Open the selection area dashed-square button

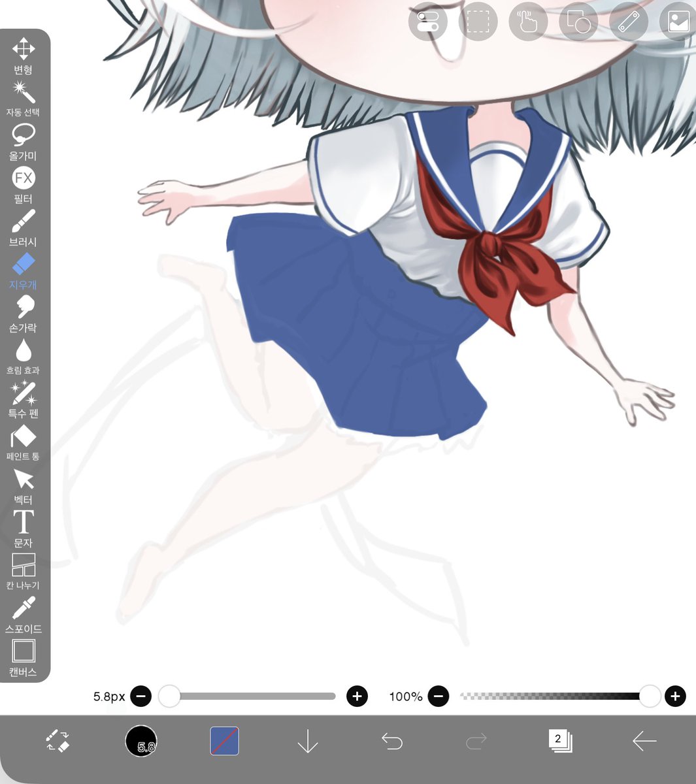tap(478, 22)
